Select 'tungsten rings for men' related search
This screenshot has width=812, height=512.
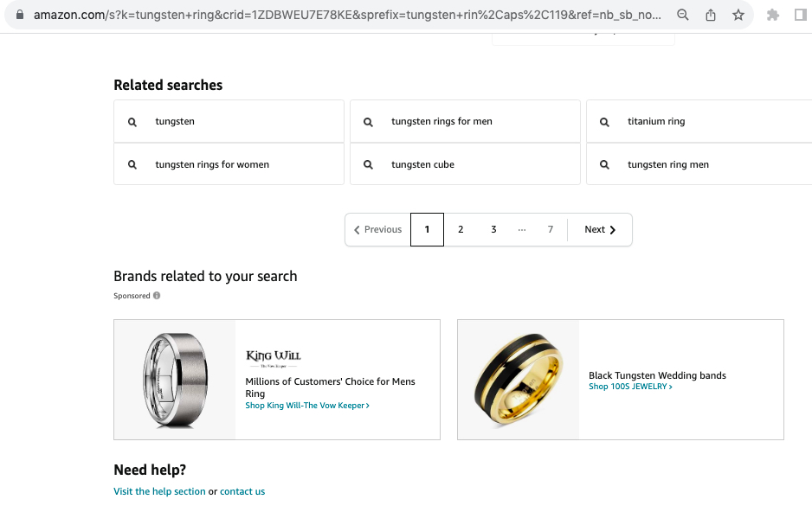coord(465,121)
